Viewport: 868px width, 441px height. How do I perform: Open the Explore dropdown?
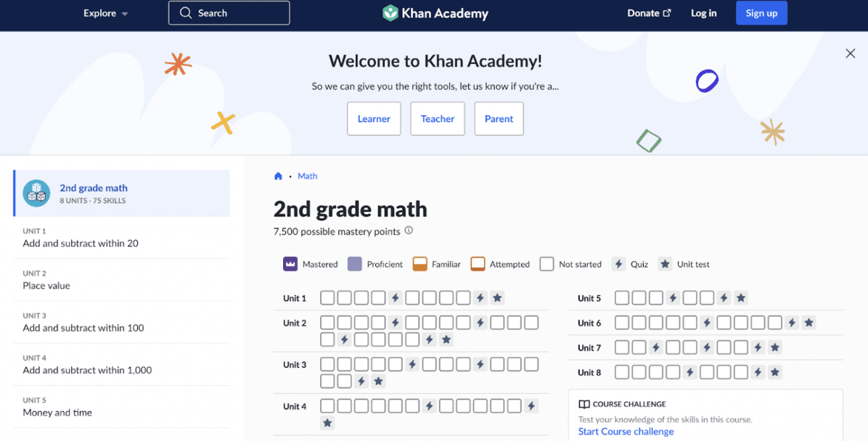tap(105, 12)
